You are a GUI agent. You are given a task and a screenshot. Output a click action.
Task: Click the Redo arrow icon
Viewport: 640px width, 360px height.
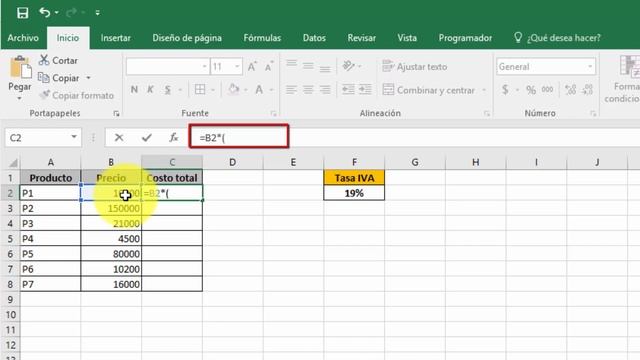click(71, 13)
